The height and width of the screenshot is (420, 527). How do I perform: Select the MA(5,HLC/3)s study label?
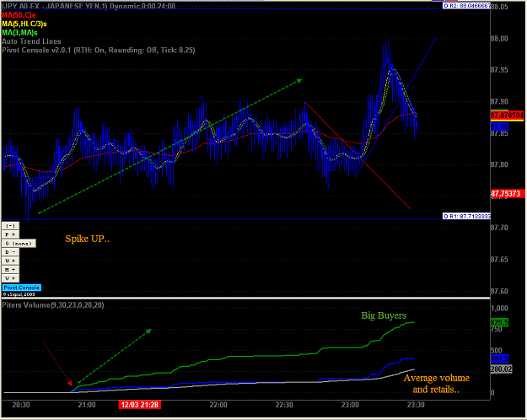[24, 24]
